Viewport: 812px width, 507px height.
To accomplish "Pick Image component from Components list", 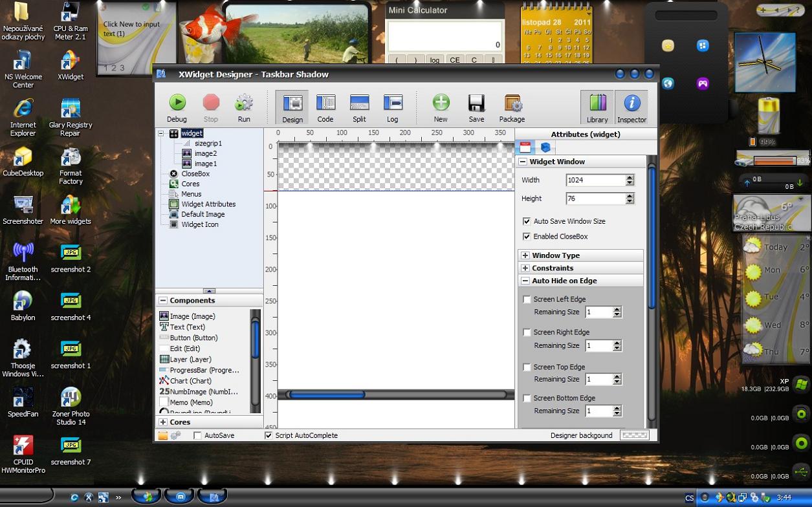I will (192, 316).
